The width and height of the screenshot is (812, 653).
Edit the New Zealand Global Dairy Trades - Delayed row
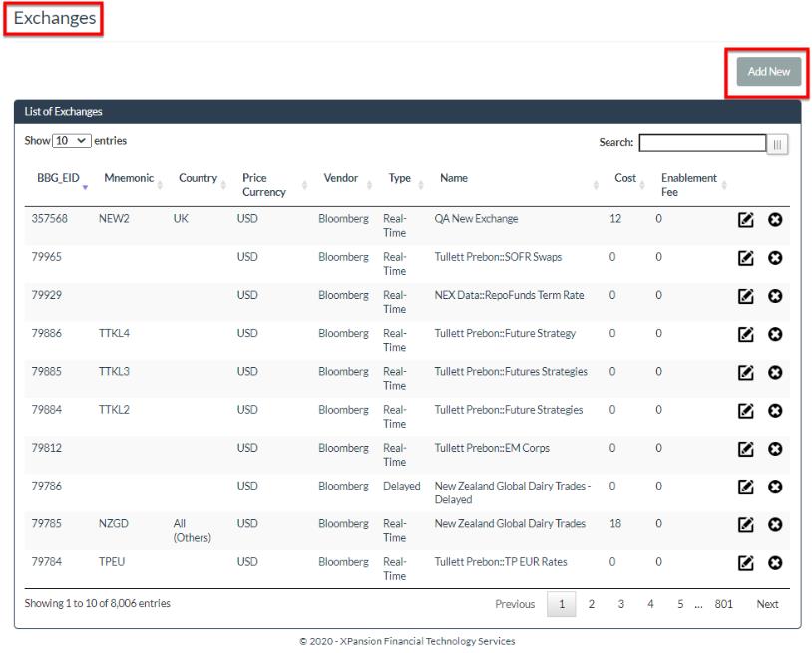(743, 487)
